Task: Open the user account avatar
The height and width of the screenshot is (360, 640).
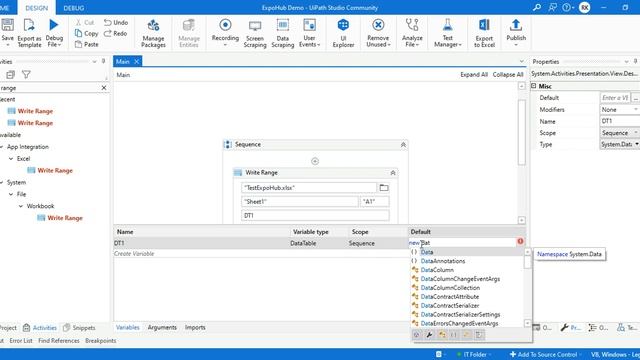Action: tap(584, 7)
